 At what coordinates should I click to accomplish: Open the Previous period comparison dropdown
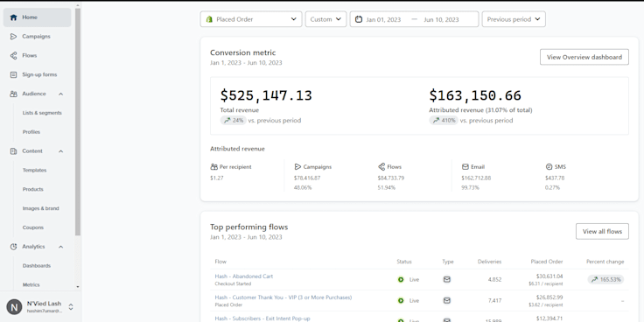pos(514,19)
